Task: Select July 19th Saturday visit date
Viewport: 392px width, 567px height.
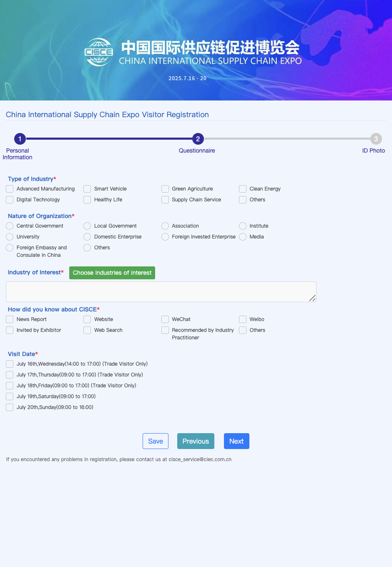Action: (10, 396)
